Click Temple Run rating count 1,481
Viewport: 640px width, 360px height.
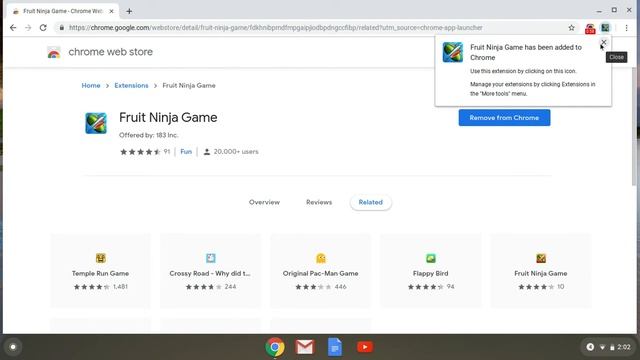pos(120,287)
